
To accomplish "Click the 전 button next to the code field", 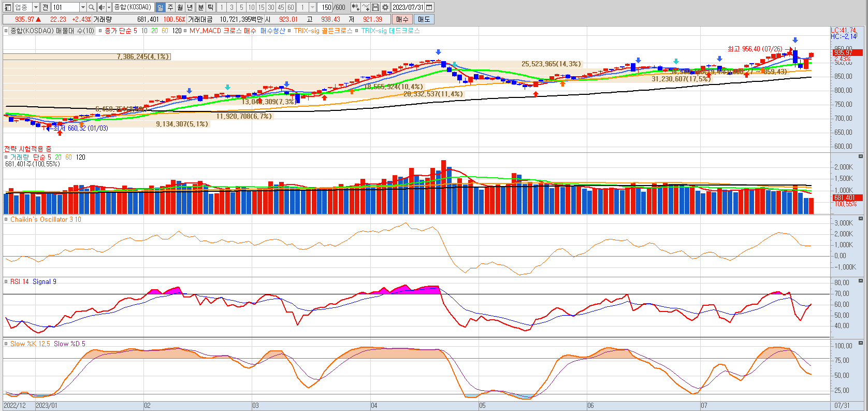I will point(46,7).
